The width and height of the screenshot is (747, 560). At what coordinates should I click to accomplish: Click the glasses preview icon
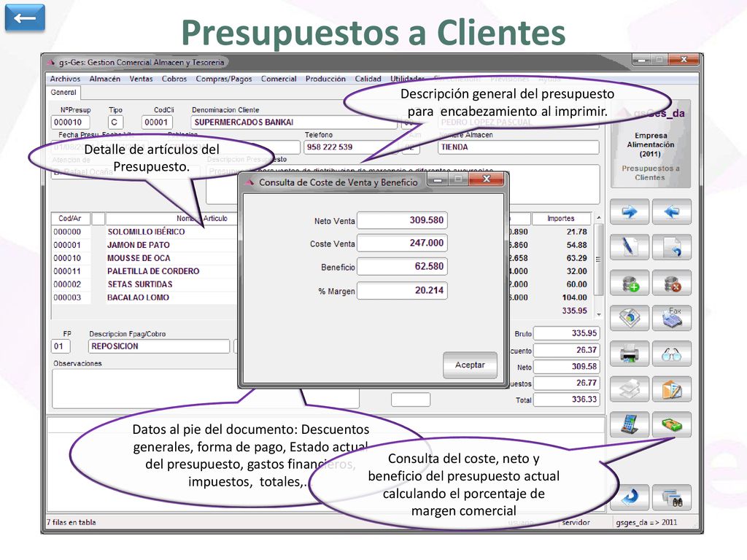[671, 354]
